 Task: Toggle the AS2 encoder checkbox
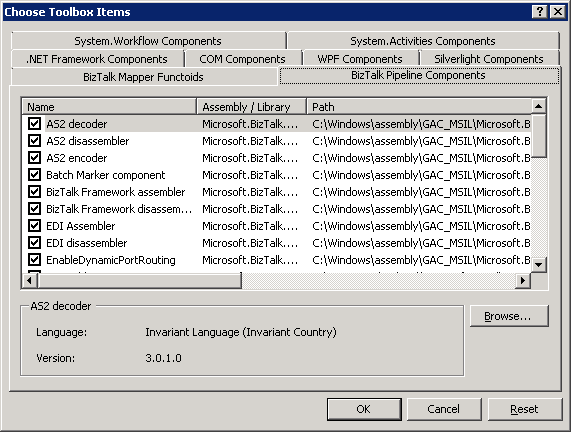pyautogui.click(x=35, y=158)
